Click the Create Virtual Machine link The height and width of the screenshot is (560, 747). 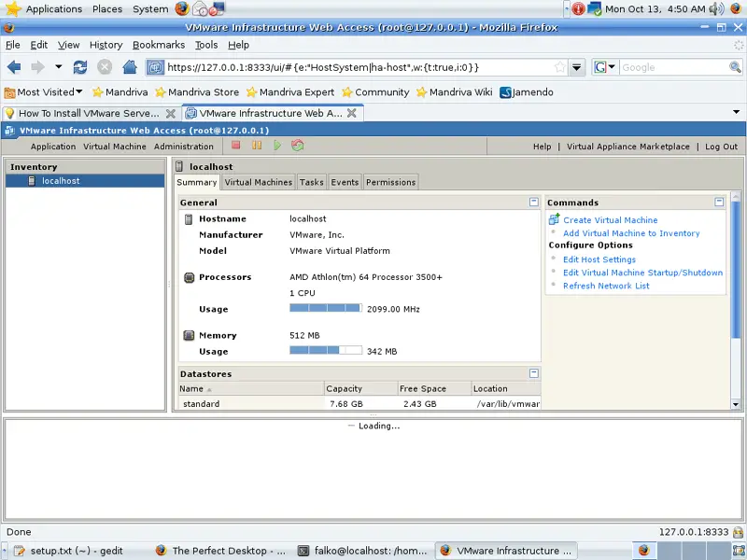[x=611, y=220]
